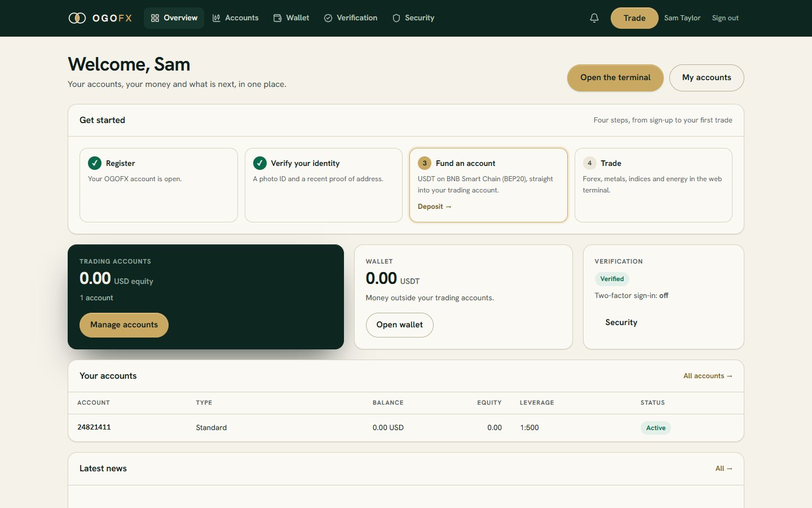Click the Two-factor sign-in: off text
812x508 pixels.
632,296
